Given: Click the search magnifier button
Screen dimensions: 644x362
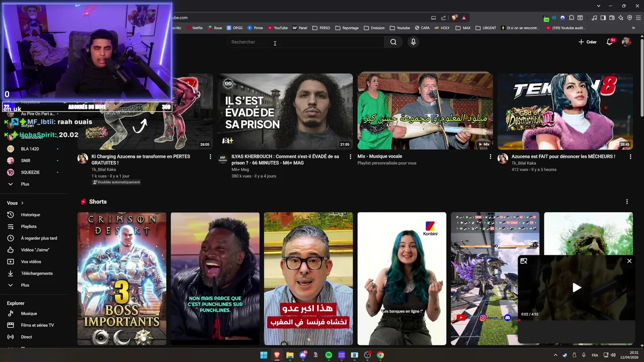Looking at the screenshot, I should pyautogui.click(x=393, y=42).
